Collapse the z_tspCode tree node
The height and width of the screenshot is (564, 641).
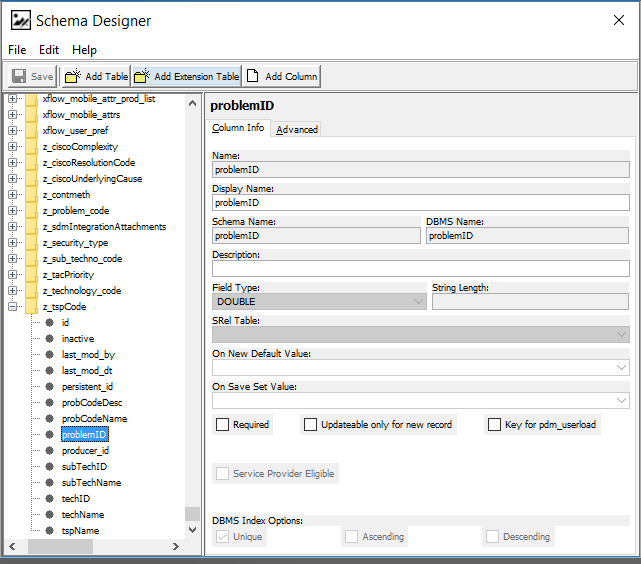pos(13,307)
